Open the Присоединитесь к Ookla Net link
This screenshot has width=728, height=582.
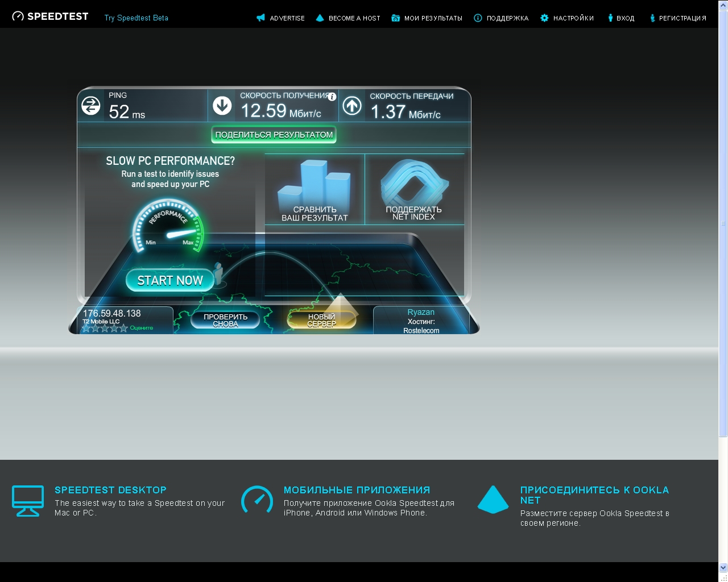click(594, 495)
